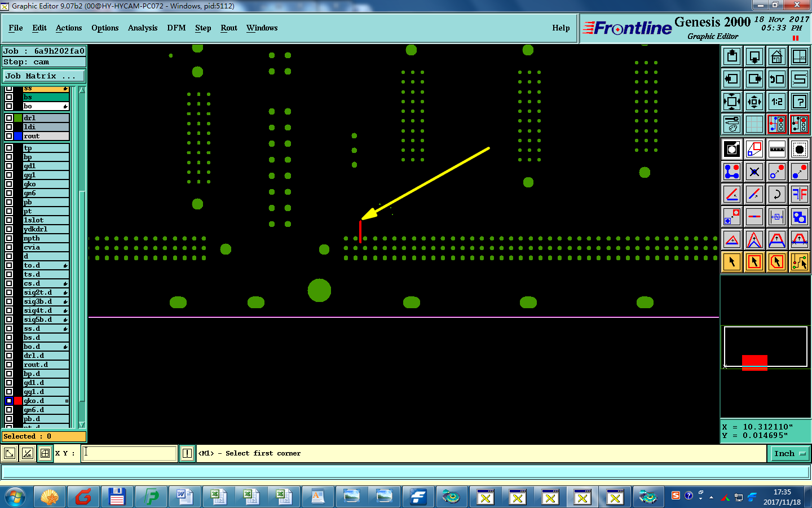The image size is (812, 508).
Task: Click the pan right view icon
Action: 754,79
